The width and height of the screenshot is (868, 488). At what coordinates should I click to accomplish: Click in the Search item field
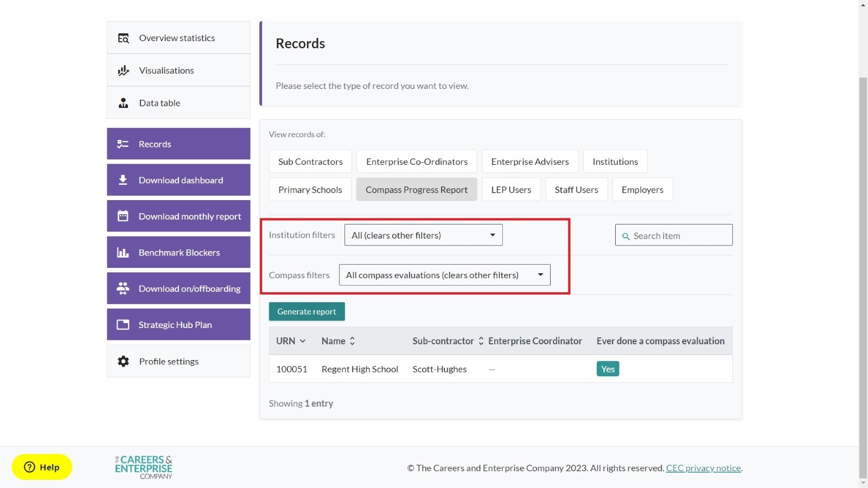[x=674, y=235]
